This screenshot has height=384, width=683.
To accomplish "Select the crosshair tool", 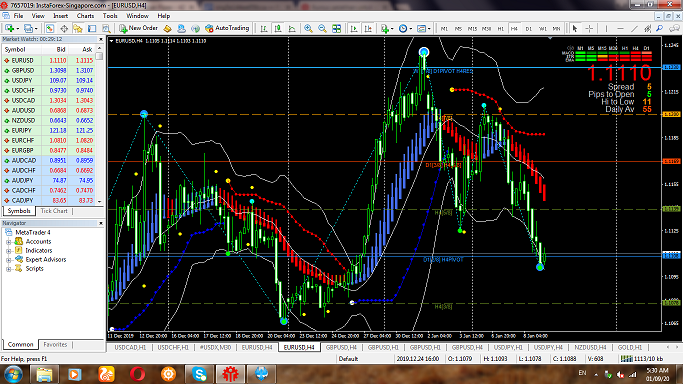I will 589,28.
